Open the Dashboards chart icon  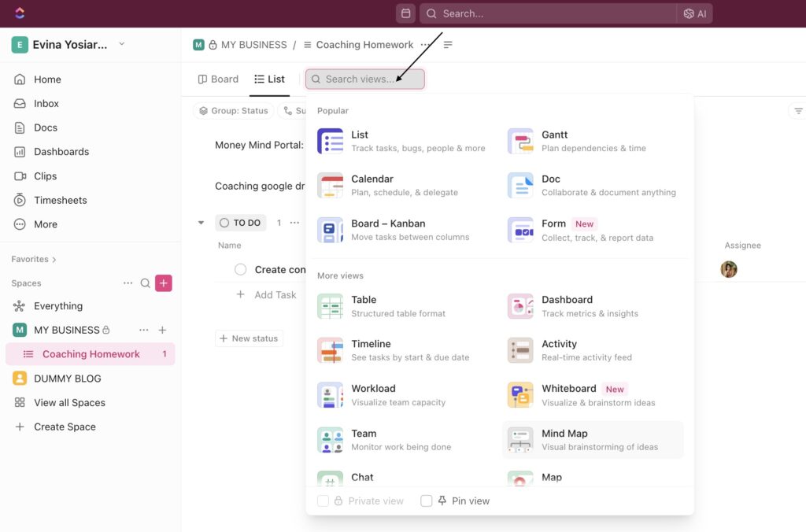click(x=20, y=152)
